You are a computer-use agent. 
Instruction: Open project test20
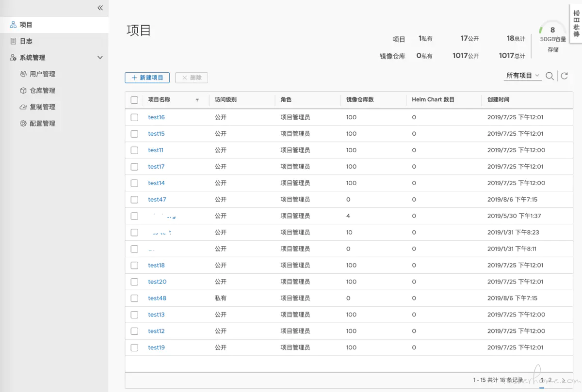pos(157,282)
